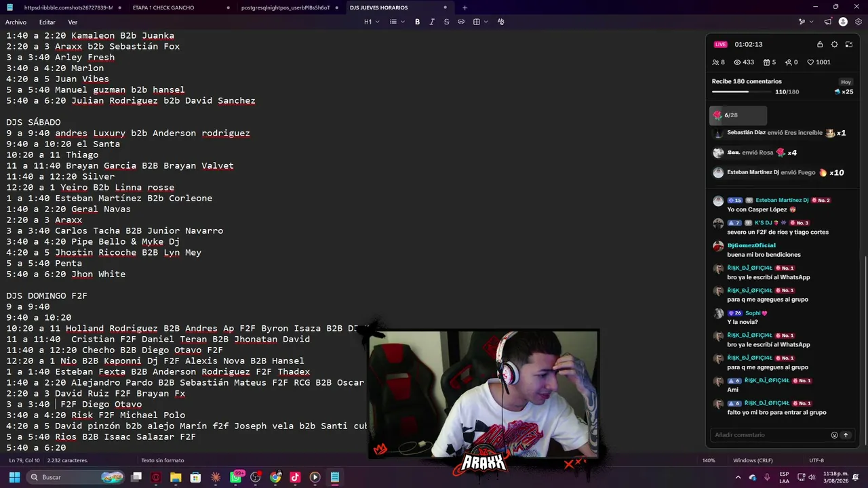Open WhatsApp from the taskbar
The width and height of the screenshot is (868, 488).
235,477
